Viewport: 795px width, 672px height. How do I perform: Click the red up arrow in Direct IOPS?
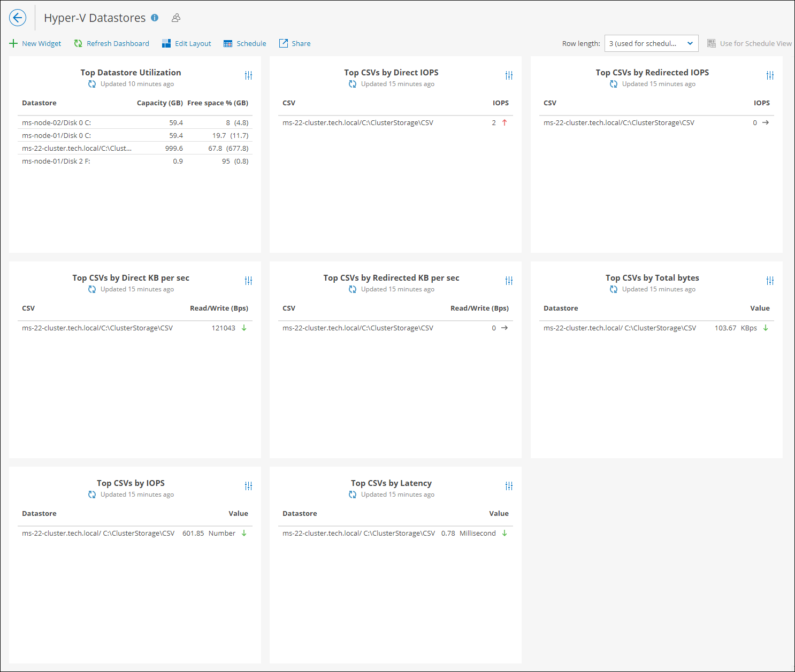504,122
